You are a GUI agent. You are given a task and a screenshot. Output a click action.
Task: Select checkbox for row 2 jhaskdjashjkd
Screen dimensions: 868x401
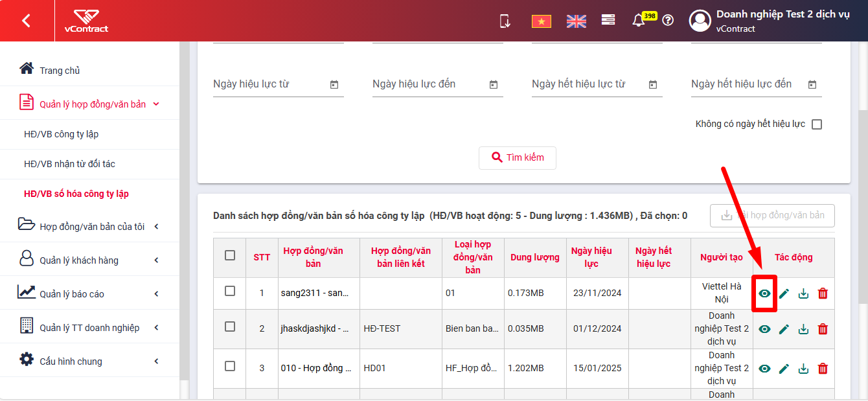[230, 327]
